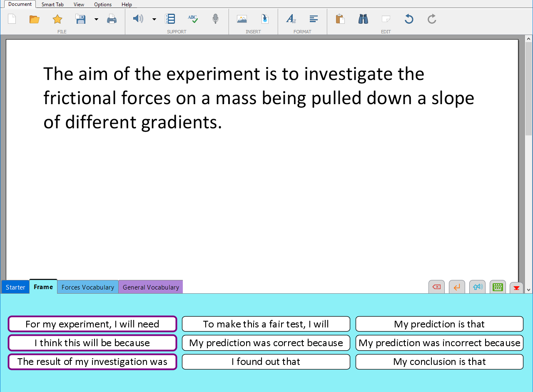Click the Paste clipboard icon
This screenshot has width=533, height=392.
(340, 19)
